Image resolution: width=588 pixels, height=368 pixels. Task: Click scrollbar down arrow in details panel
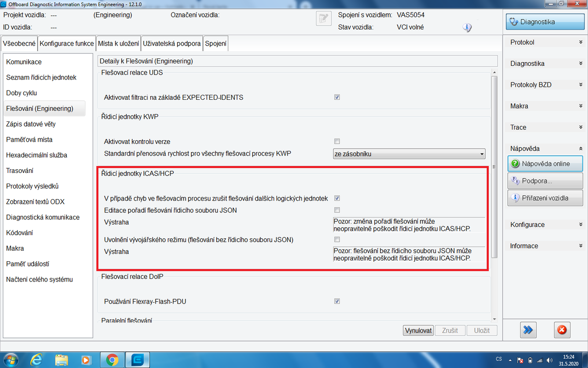[494, 319]
